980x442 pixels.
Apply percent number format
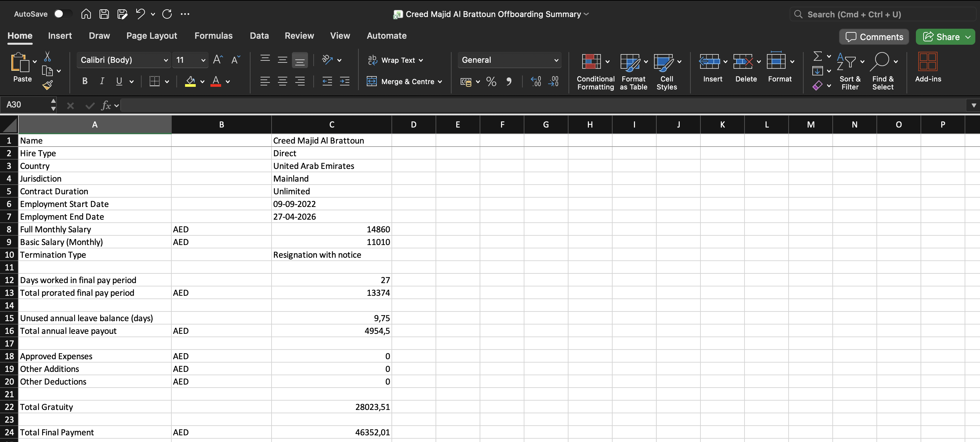pyautogui.click(x=491, y=81)
